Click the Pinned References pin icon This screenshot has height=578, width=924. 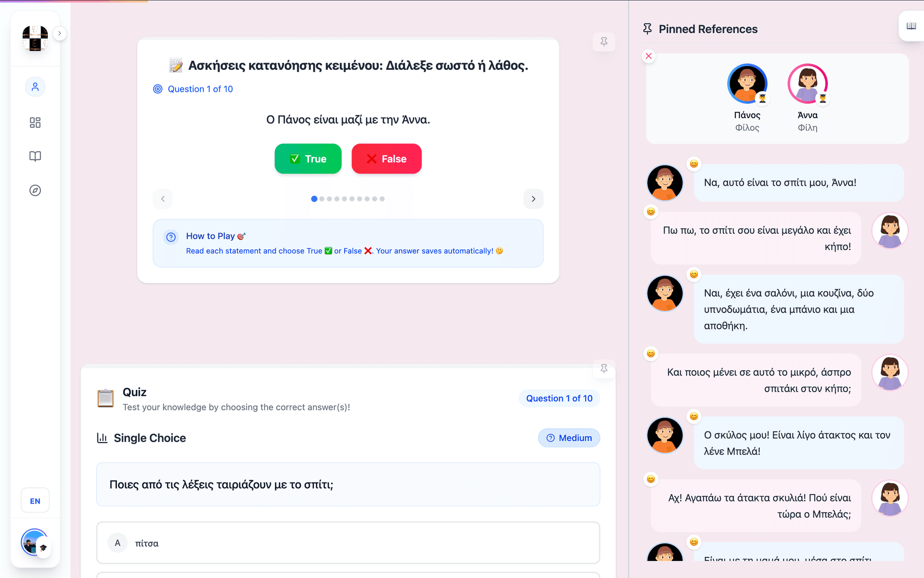[x=647, y=29]
